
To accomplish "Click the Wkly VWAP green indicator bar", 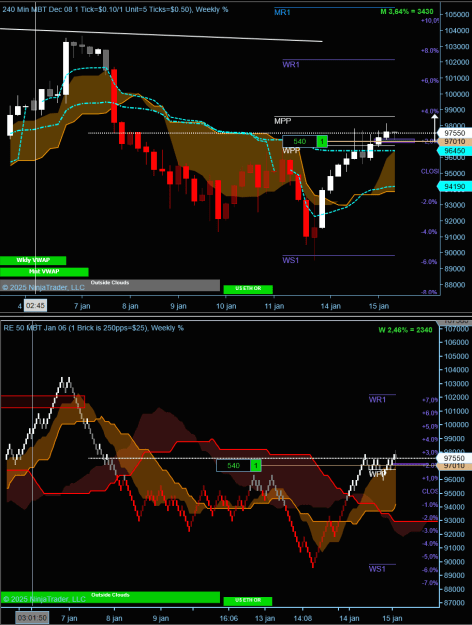I will (x=33, y=261).
